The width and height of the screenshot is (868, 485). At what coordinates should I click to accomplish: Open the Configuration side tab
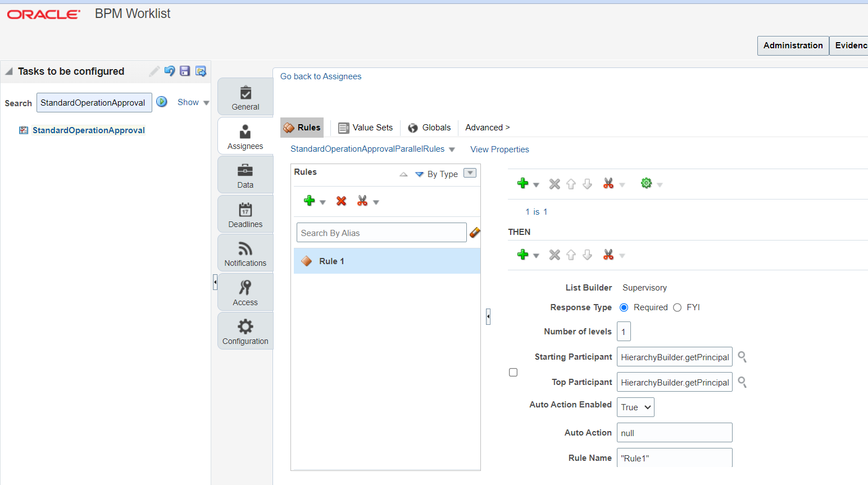pyautogui.click(x=246, y=331)
